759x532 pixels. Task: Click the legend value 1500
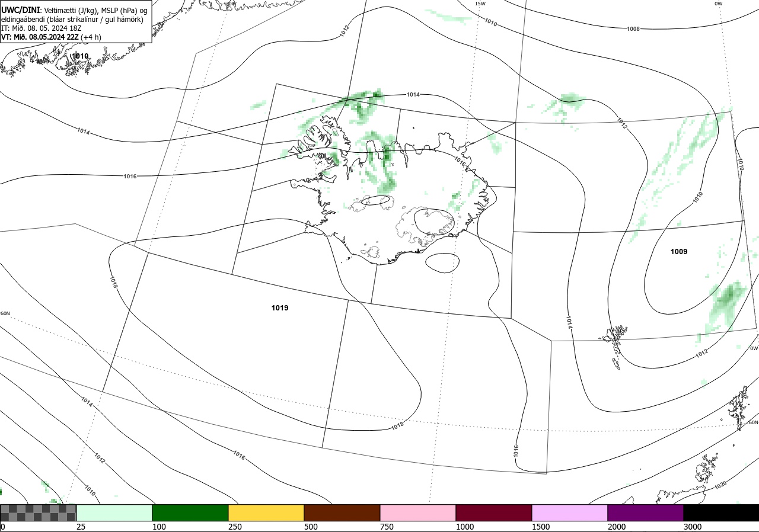[x=541, y=527]
